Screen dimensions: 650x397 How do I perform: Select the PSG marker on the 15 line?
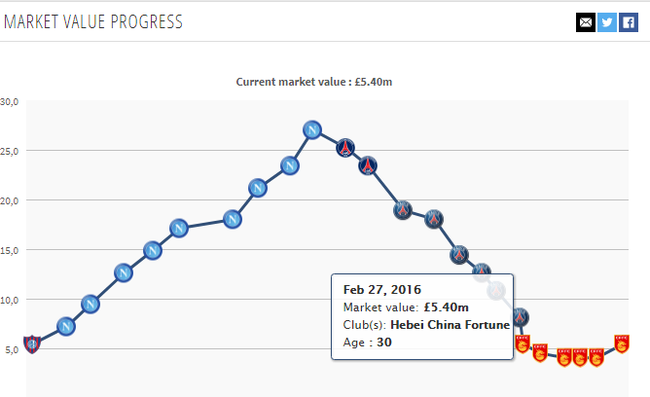[x=459, y=254]
